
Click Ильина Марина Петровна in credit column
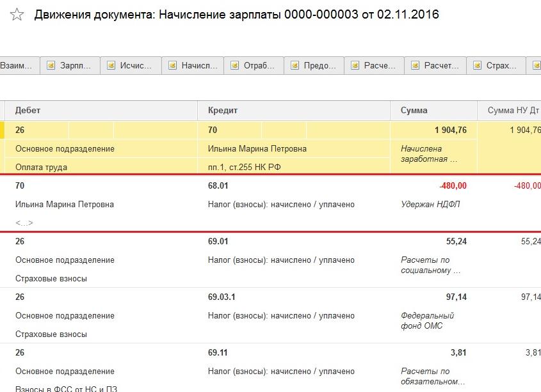point(257,148)
